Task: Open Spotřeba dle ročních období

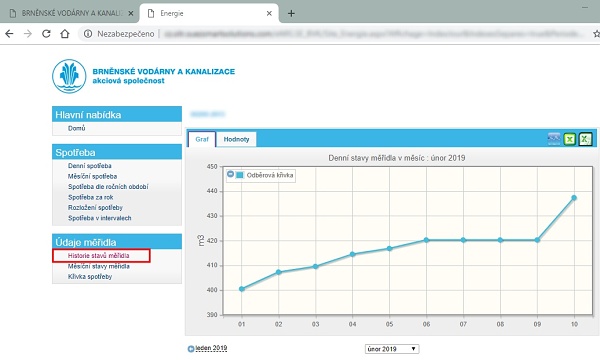Action: click(x=108, y=187)
